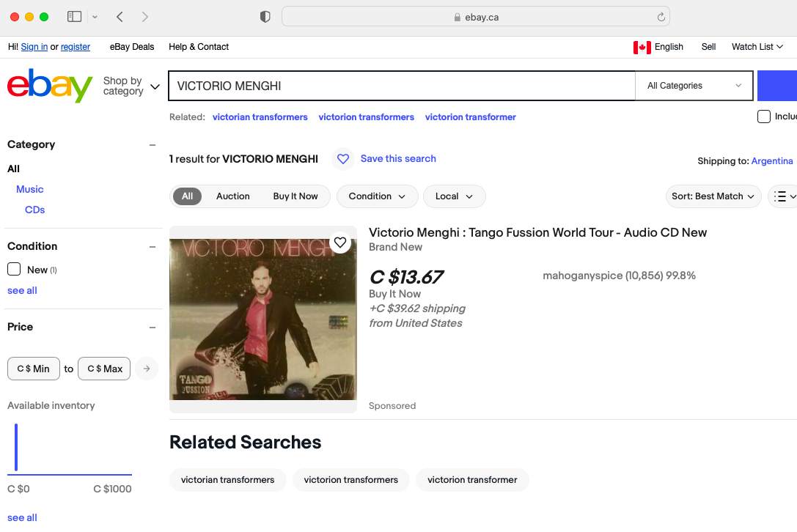Image resolution: width=797 pixels, height=532 pixels.
Task: Click the privacy shield icon
Action: pos(265,17)
